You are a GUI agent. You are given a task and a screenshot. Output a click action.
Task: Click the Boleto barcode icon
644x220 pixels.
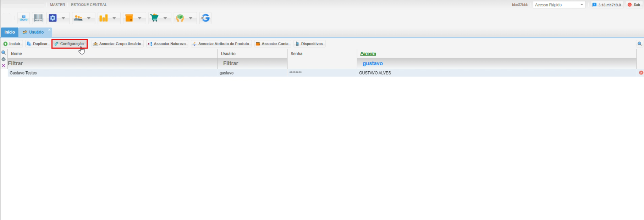(x=38, y=18)
